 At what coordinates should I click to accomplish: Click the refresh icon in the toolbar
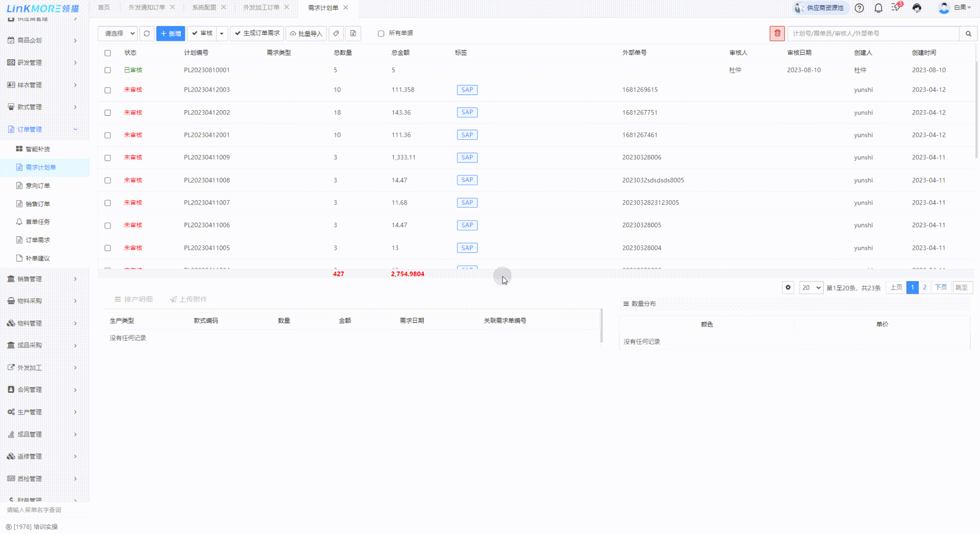click(x=147, y=34)
